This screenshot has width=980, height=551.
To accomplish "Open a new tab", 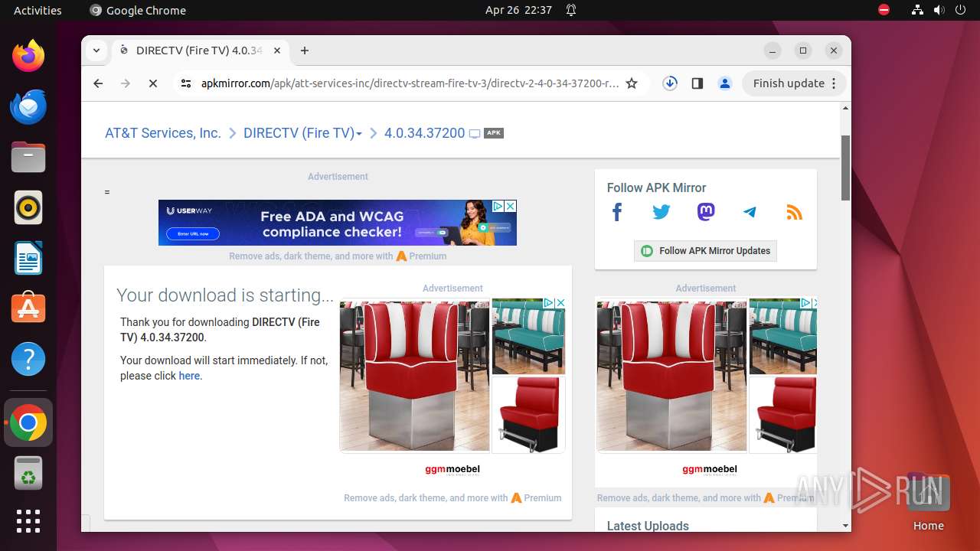I will point(305,51).
